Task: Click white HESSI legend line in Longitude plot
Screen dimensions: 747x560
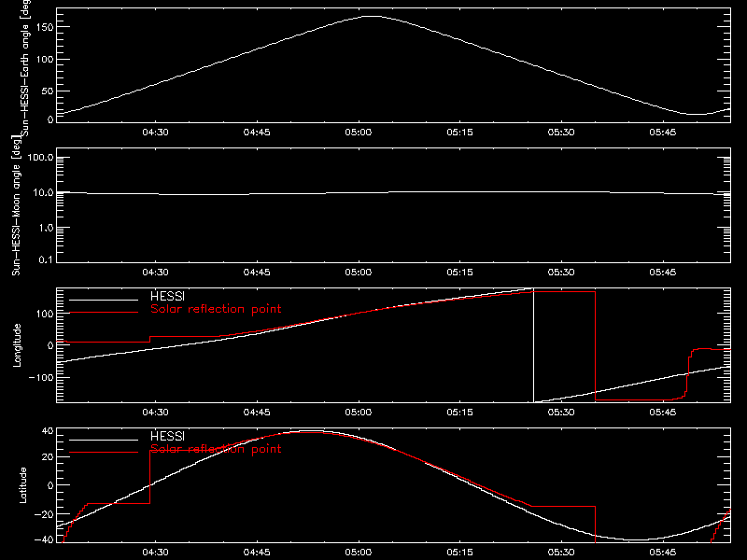Action: point(104,300)
